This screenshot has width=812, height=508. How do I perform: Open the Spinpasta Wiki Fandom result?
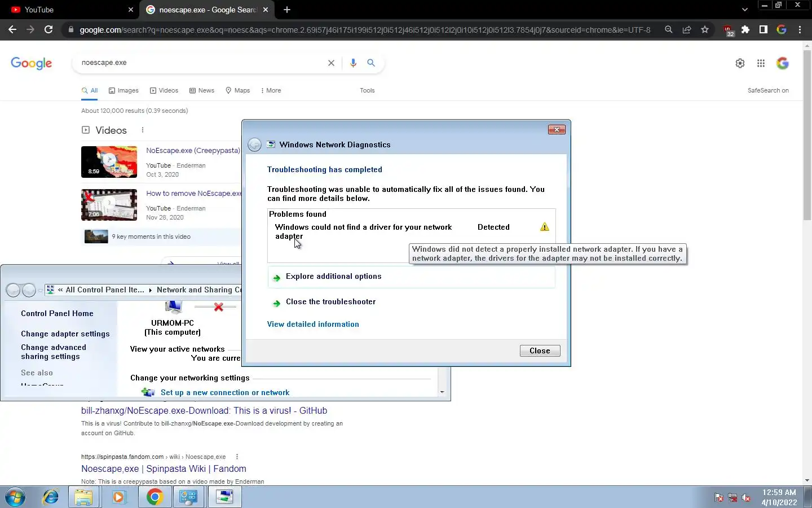coord(164,469)
